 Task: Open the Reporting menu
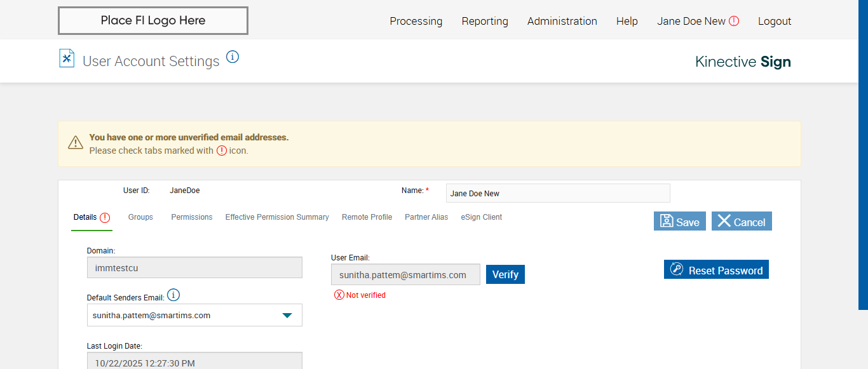click(485, 21)
